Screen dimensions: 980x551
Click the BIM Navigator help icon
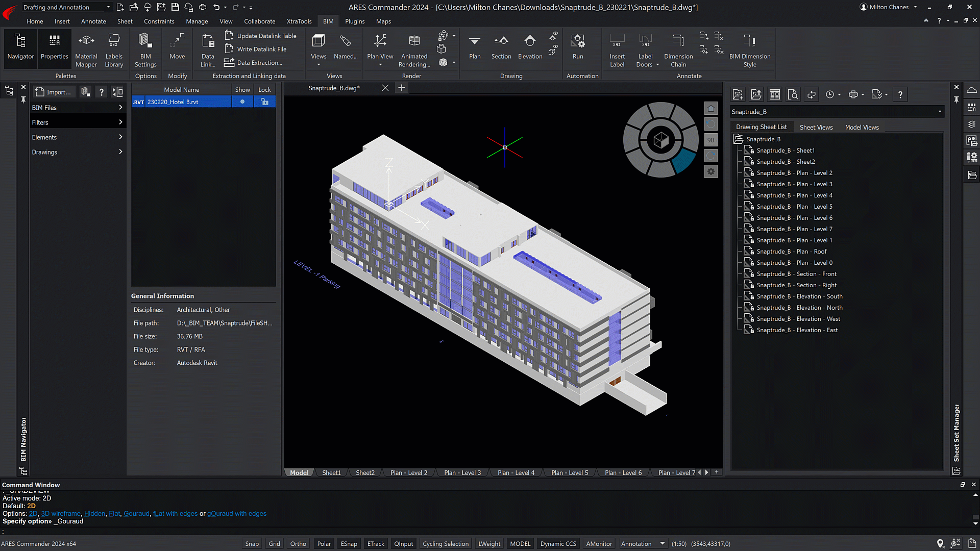[x=102, y=92]
